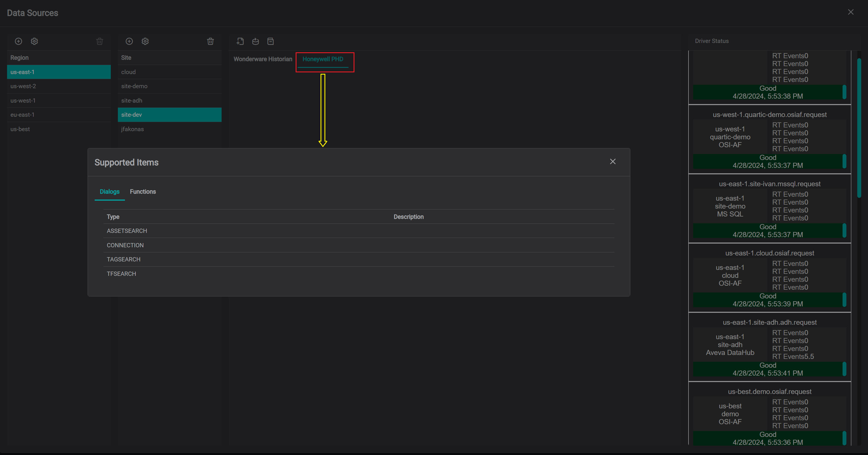Open us-east-1.site-ivan.mssql.request driver card

tap(770, 209)
